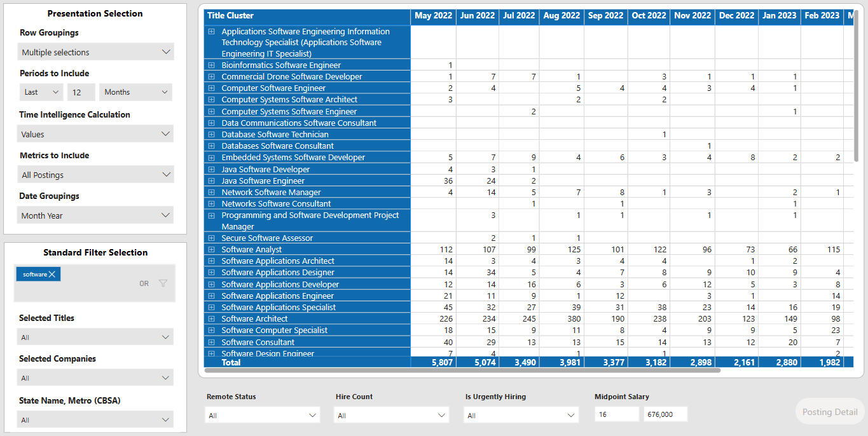Viewport: 868px width, 436px height.
Task: Open the Date Groupings dropdown
Action: tap(95, 215)
